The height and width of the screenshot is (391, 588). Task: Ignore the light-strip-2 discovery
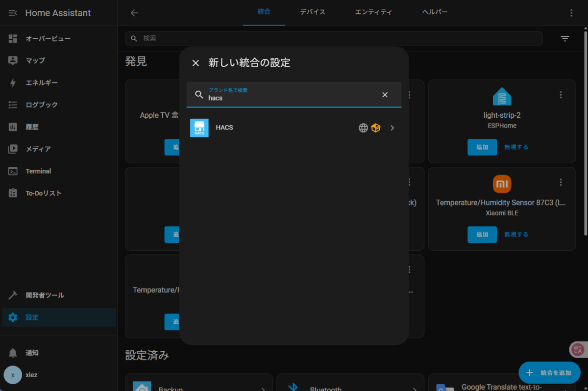(516, 147)
